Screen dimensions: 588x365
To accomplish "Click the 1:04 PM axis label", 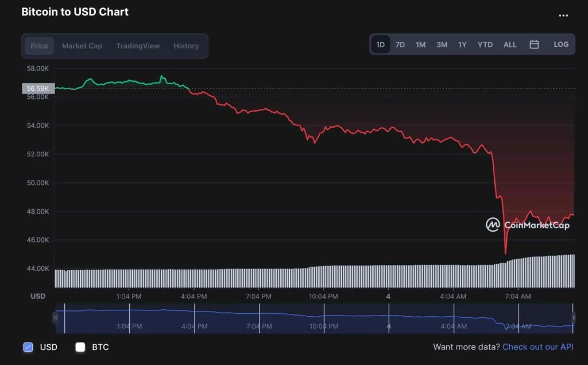I will click(x=129, y=296).
